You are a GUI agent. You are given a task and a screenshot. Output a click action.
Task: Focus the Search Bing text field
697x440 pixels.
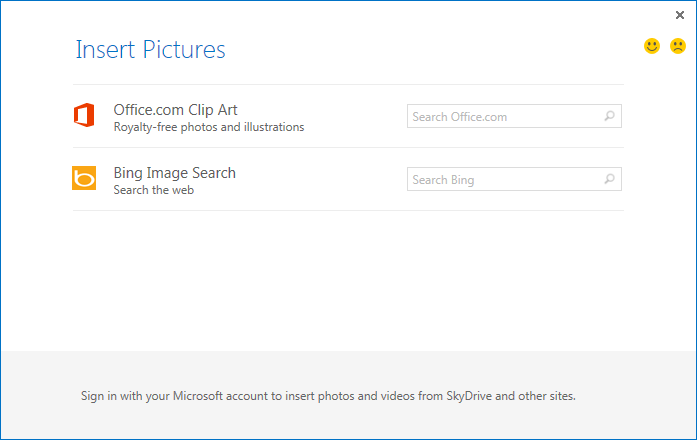coord(514,179)
